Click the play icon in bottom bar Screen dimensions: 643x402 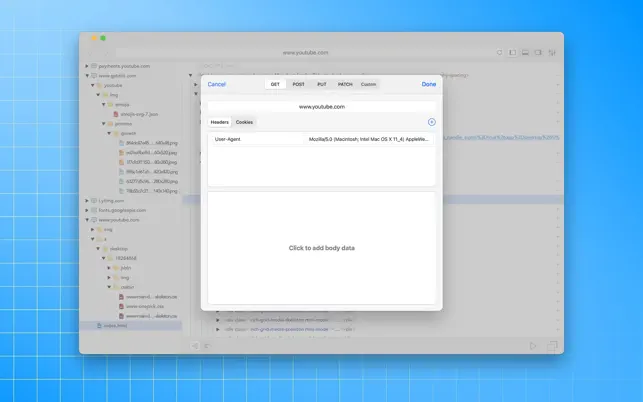tap(533, 346)
